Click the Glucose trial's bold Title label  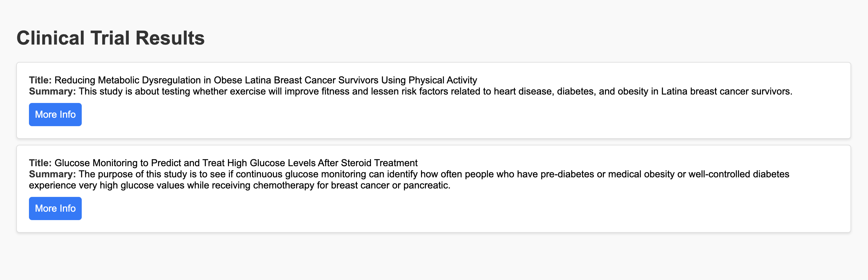[40, 163]
